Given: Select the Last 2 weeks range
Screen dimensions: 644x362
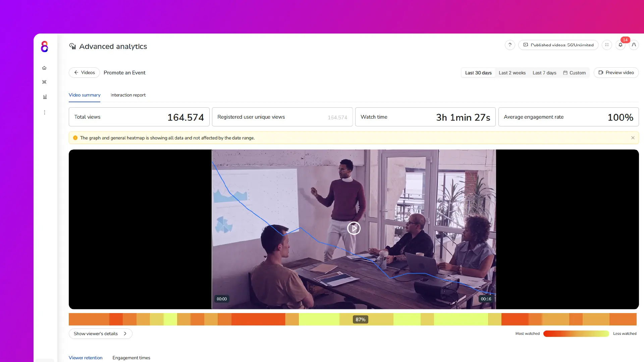Looking at the screenshot, I should [x=512, y=73].
